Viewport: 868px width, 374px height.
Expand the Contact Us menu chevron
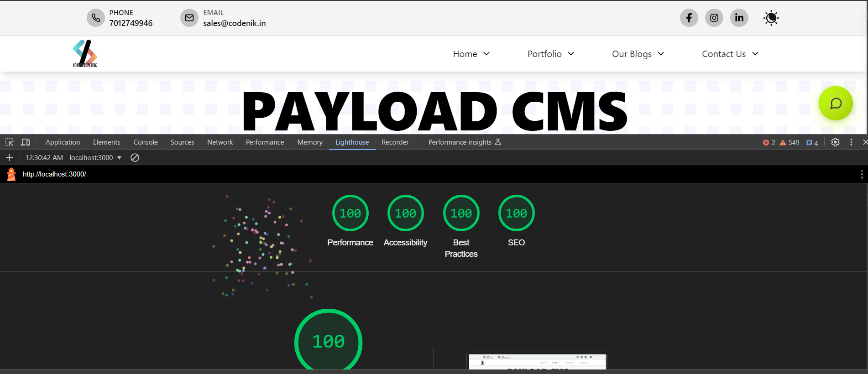coord(755,54)
